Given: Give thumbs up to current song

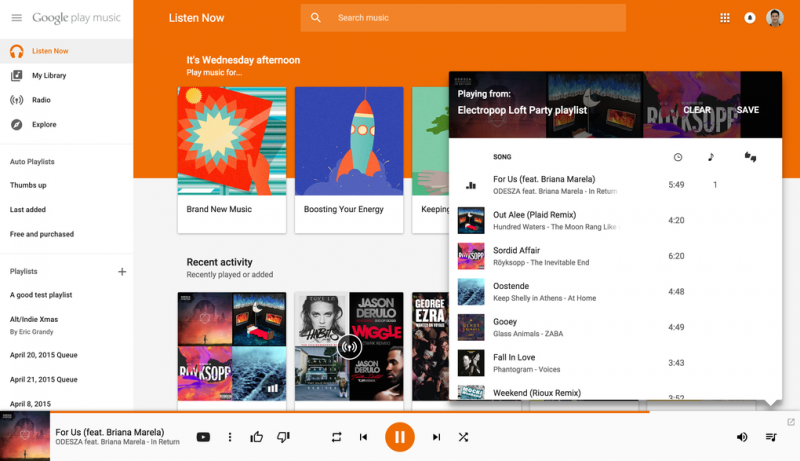Looking at the screenshot, I should [x=257, y=437].
